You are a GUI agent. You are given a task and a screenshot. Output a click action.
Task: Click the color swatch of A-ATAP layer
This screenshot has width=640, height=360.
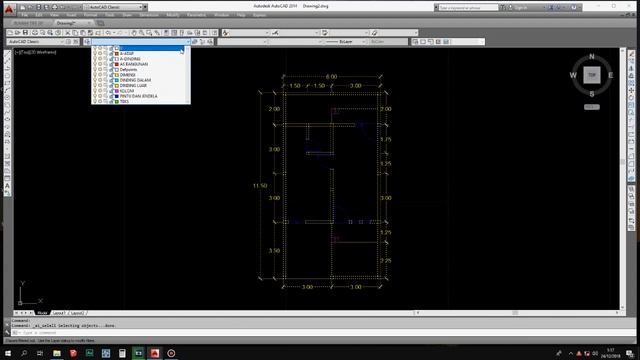pos(116,53)
